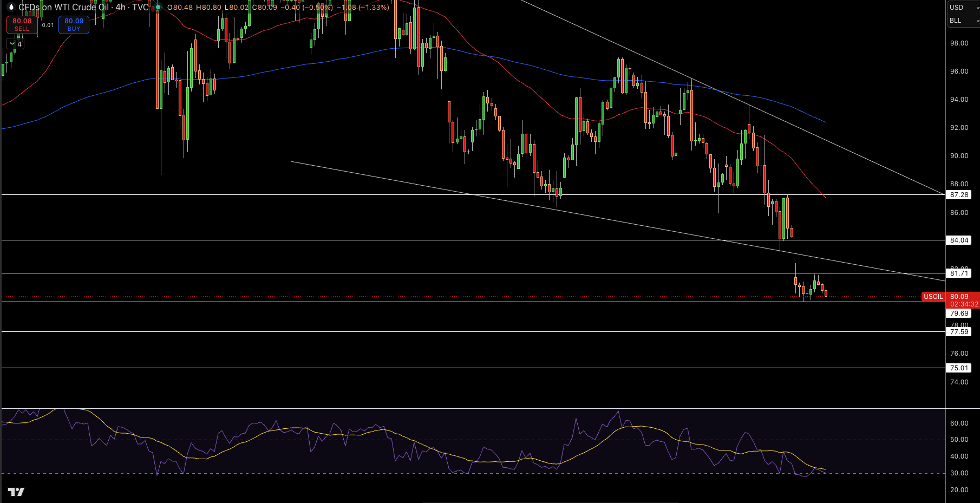The height and width of the screenshot is (503, 980).
Task: Select the 75.01 horizontal line price label
Action: 959,368
